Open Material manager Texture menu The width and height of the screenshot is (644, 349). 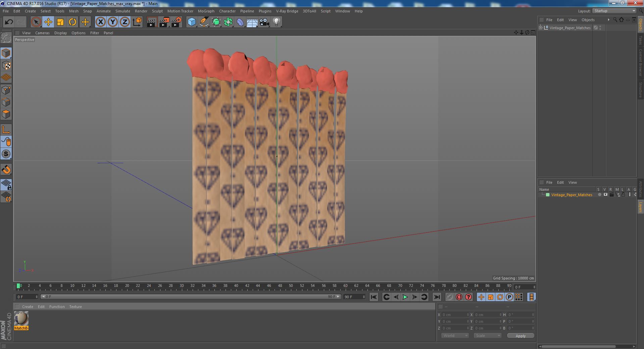click(x=76, y=307)
